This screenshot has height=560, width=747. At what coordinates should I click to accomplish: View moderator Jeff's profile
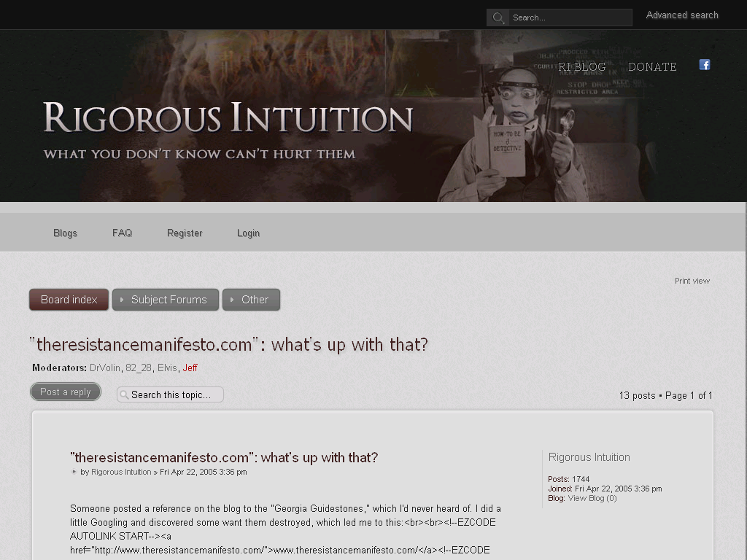pos(190,367)
